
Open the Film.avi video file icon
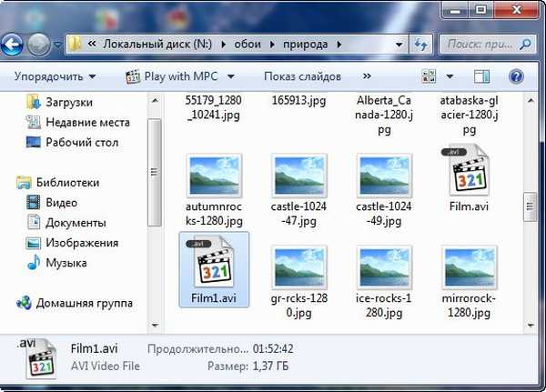point(469,172)
